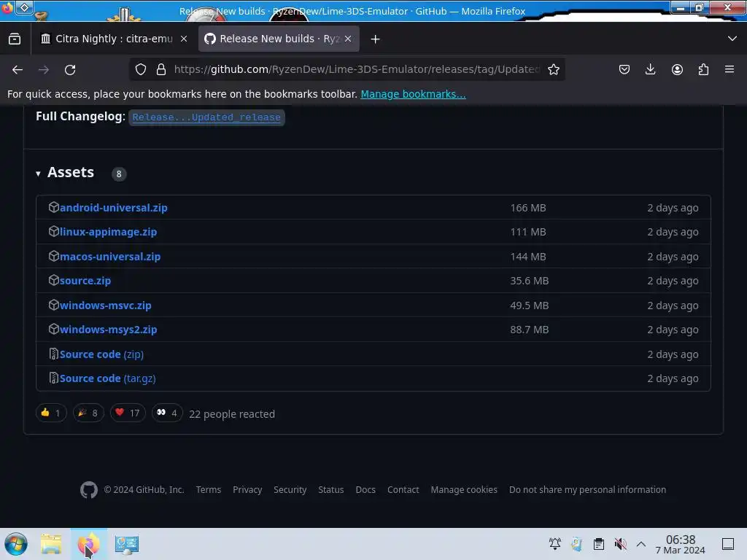This screenshot has width=747, height=560.
Task: Click Manage cookies in footer
Action: pos(464,490)
